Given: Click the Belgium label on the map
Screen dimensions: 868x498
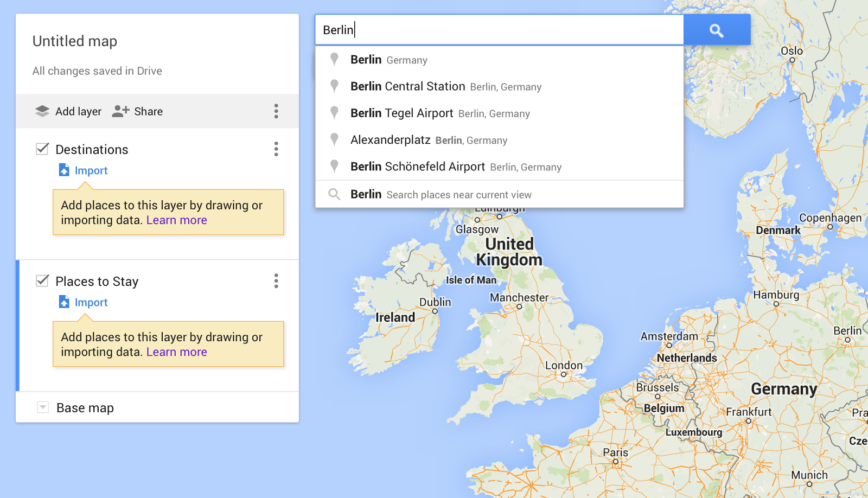Looking at the screenshot, I should point(664,408).
